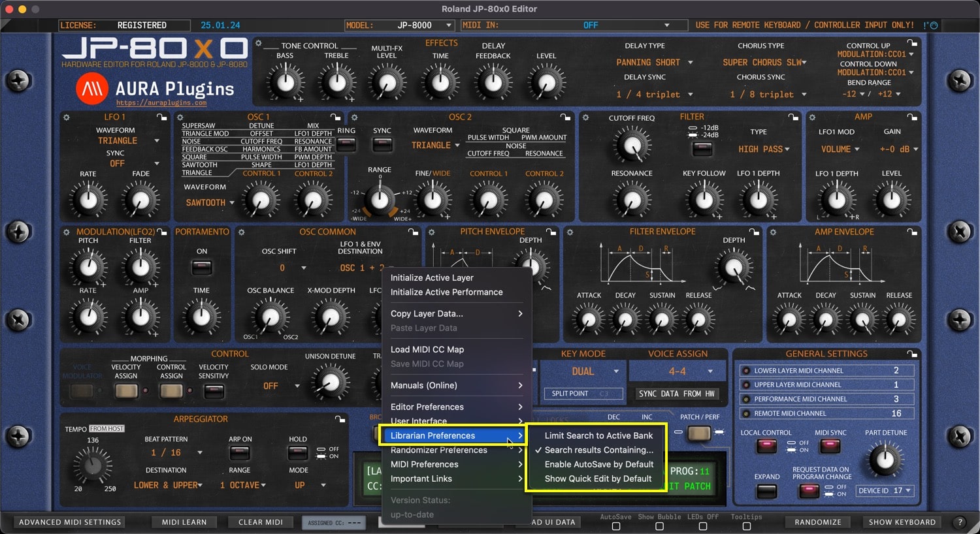This screenshot has width=980, height=534.
Task: Select Initialize Active Layer from menu
Action: 432,277
